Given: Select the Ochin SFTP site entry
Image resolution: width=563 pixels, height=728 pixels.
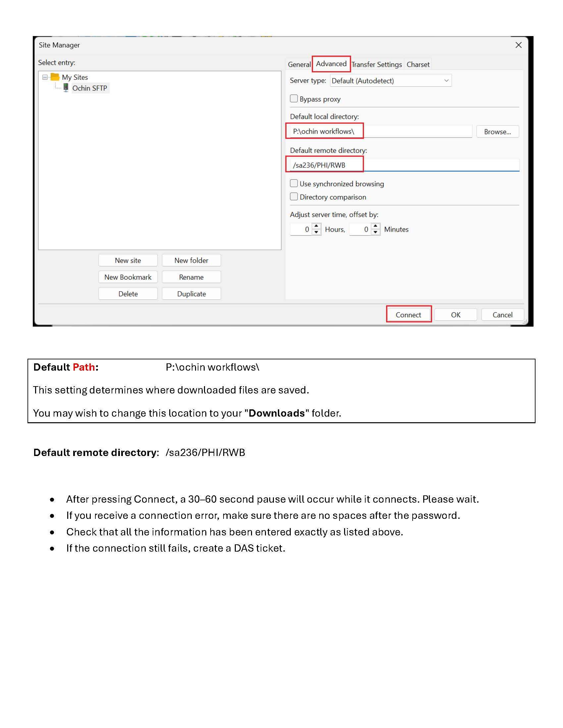Looking at the screenshot, I should [x=90, y=88].
